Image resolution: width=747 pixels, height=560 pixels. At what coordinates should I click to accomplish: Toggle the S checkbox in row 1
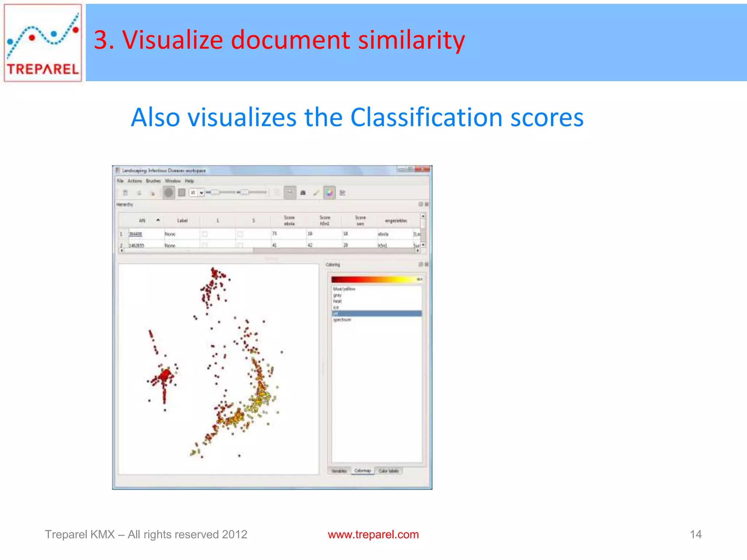240,234
